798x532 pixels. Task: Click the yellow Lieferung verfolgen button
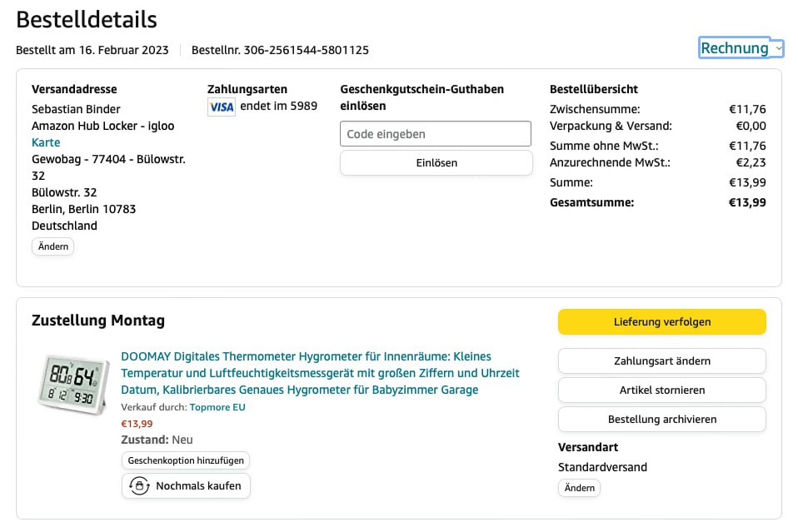(661, 321)
